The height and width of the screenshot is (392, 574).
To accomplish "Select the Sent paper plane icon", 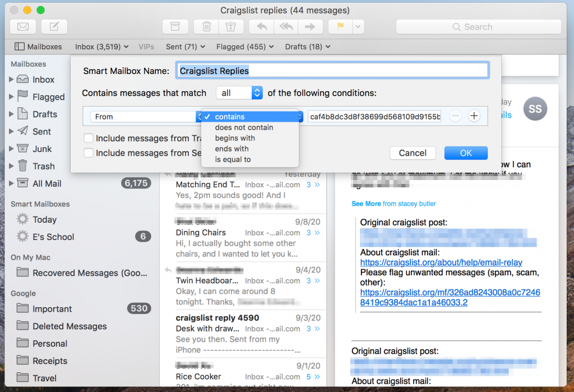I will tap(22, 131).
